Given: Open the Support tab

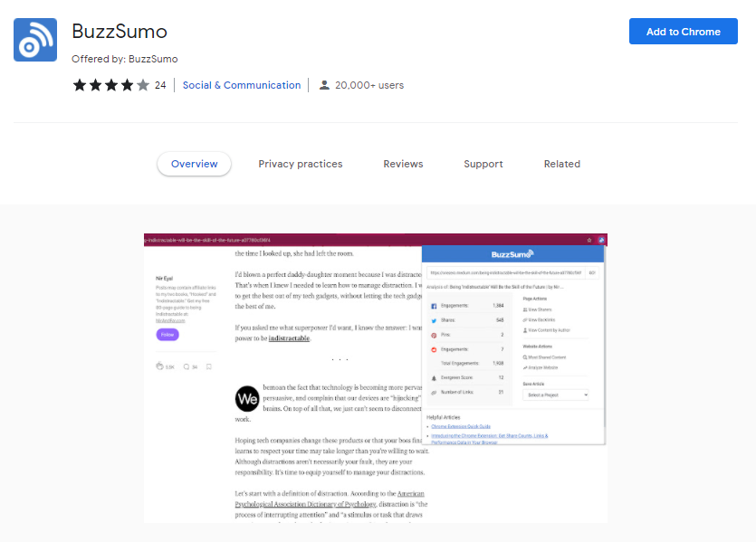Looking at the screenshot, I should pyautogui.click(x=483, y=164).
